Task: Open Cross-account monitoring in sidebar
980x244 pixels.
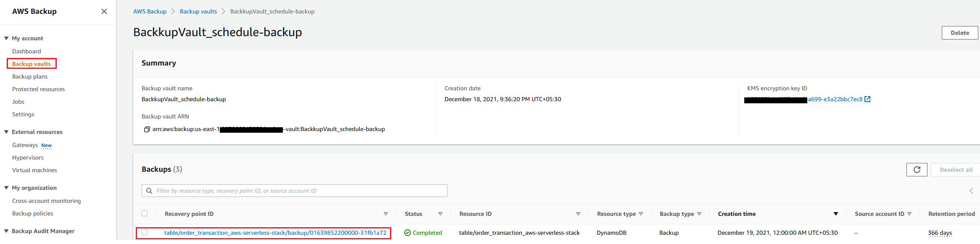Action: pos(47,201)
